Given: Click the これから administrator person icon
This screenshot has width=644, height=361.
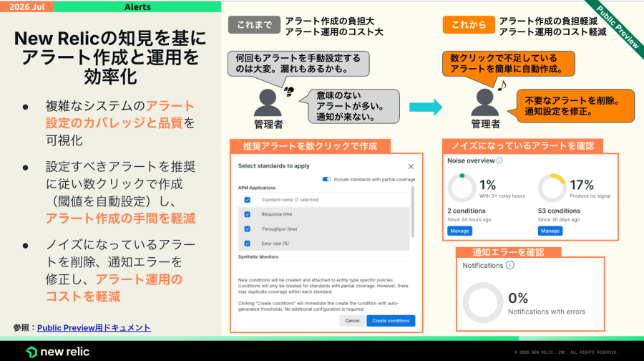Looking at the screenshot, I should [x=484, y=103].
